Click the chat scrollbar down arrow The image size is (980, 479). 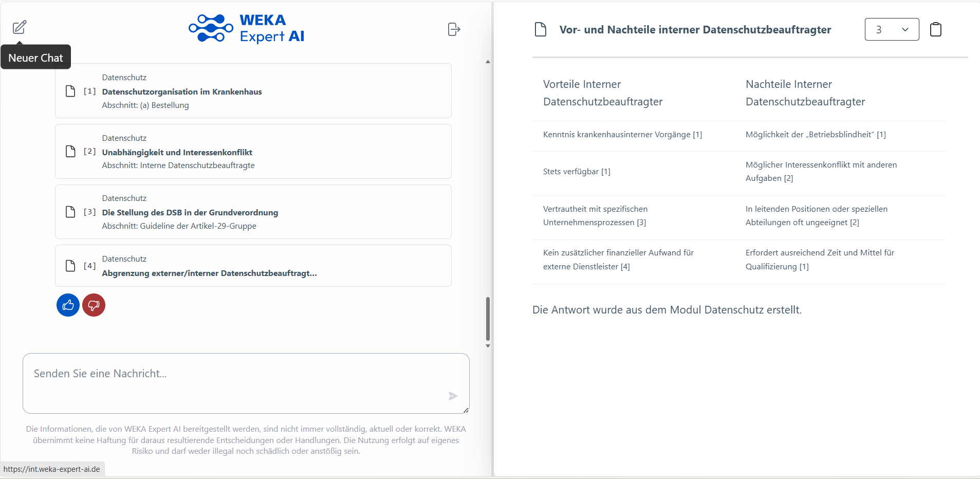pos(488,346)
